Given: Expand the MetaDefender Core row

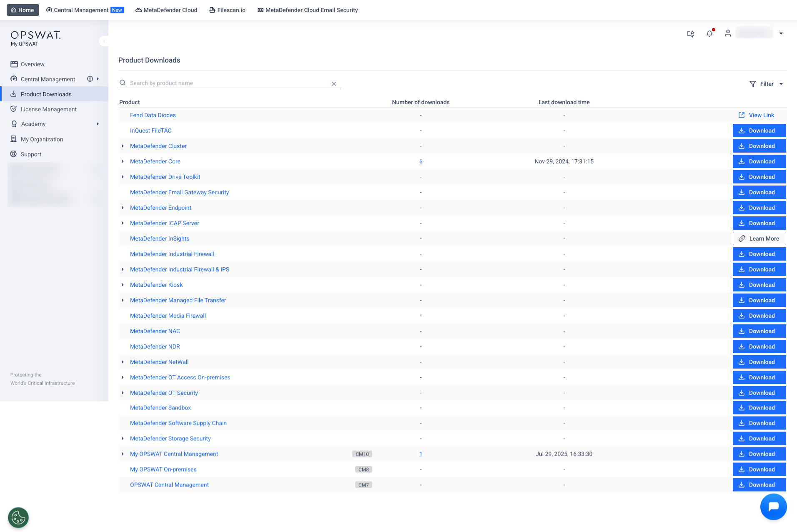Looking at the screenshot, I should (123, 161).
